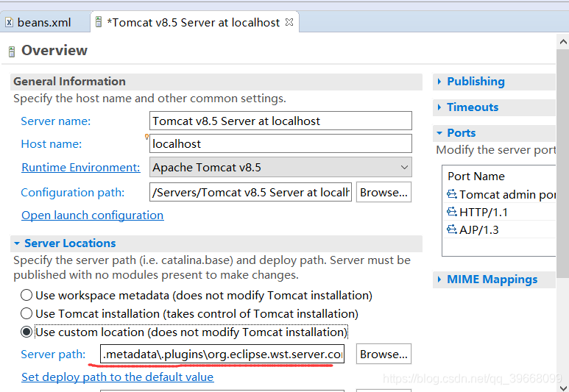Expand the Timeouts section
This screenshot has height=392, width=569.
439,107
